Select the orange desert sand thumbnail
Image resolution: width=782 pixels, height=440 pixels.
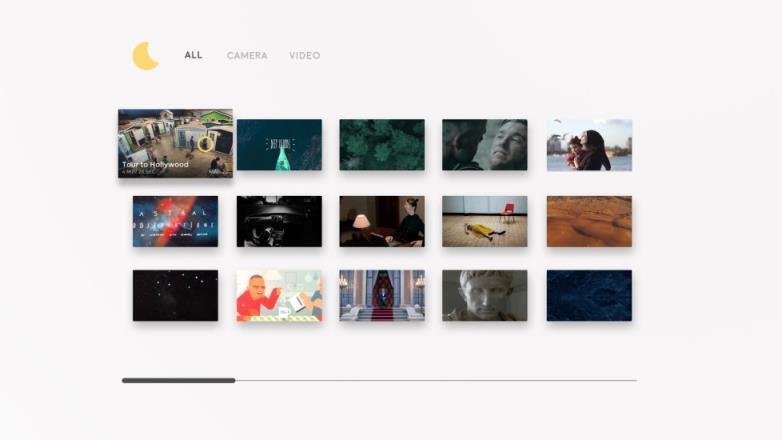589,221
